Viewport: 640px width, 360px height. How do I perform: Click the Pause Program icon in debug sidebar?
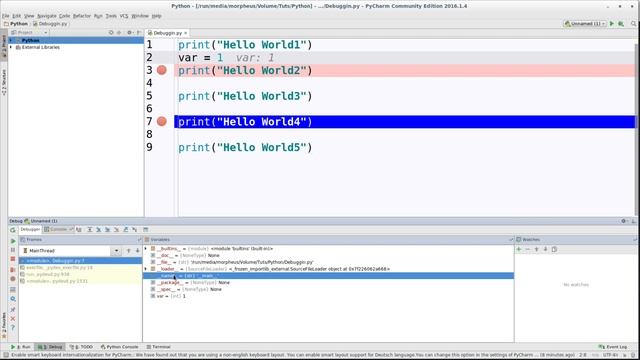pyautogui.click(x=13, y=250)
